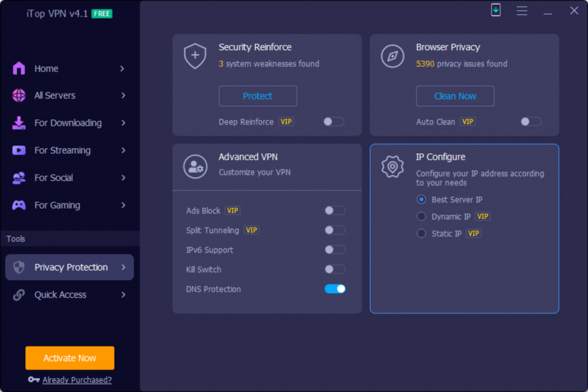The width and height of the screenshot is (588, 392).
Task: Open the For Gaming section
Action: (69, 205)
